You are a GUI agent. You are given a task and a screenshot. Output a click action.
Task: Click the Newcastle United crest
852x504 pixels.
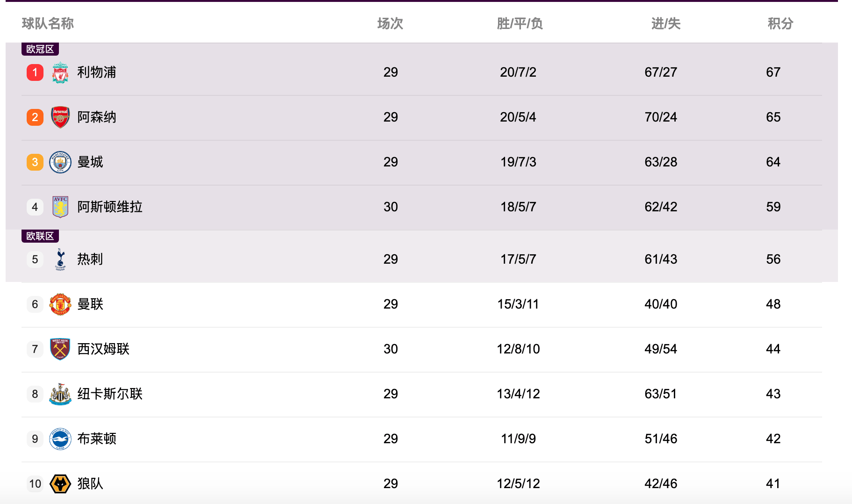click(60, 394)
